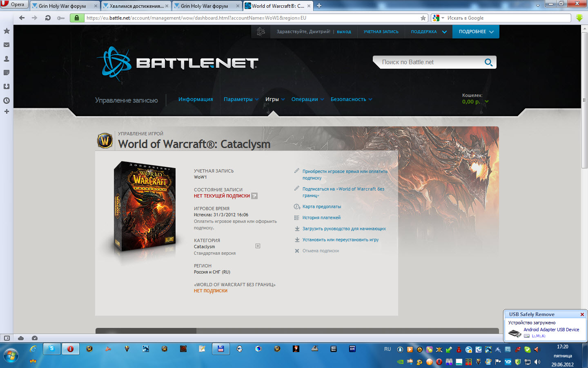Click Загрузить руководство для начинающих link

point(344,229)
